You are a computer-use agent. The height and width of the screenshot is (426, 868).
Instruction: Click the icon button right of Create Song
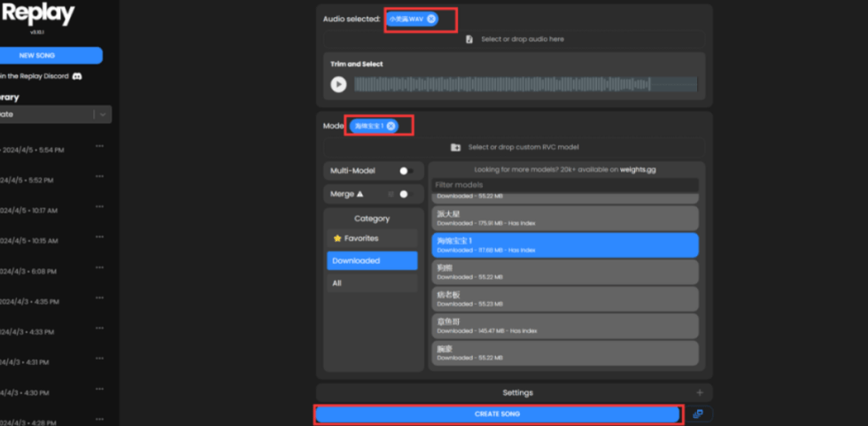(698, 414)
